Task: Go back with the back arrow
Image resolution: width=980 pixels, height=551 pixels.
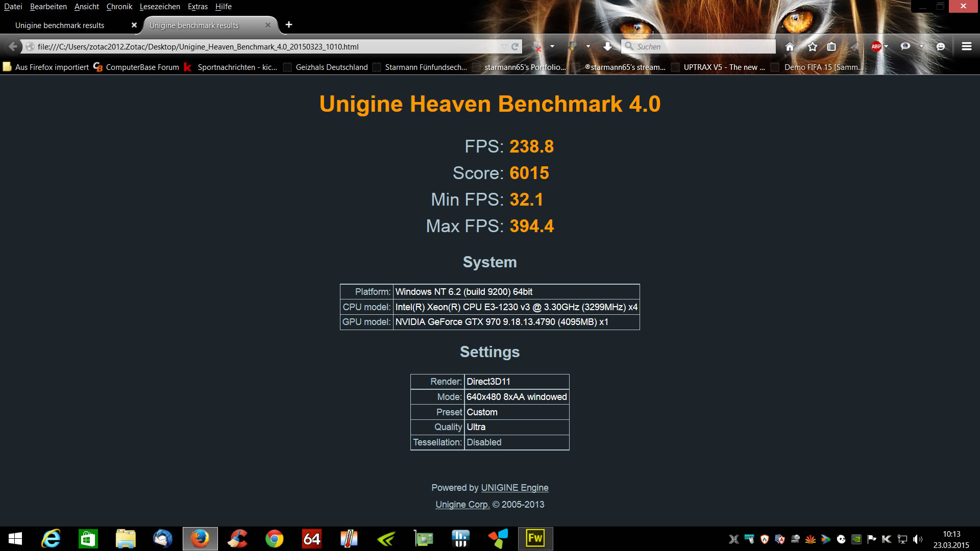Action: tap(13, 47)
